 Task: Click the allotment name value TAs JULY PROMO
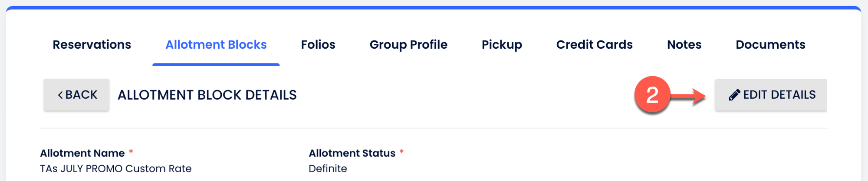tap(115, 168)
